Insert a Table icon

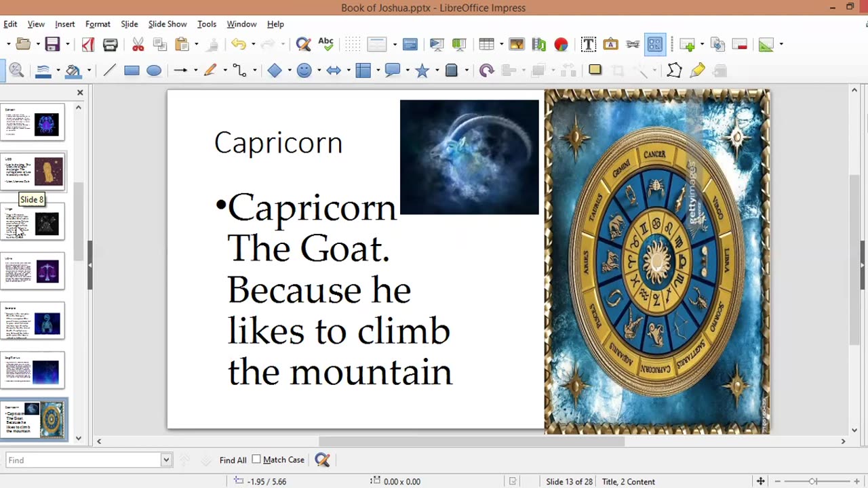pyautogui.click(x=486, y=44)
